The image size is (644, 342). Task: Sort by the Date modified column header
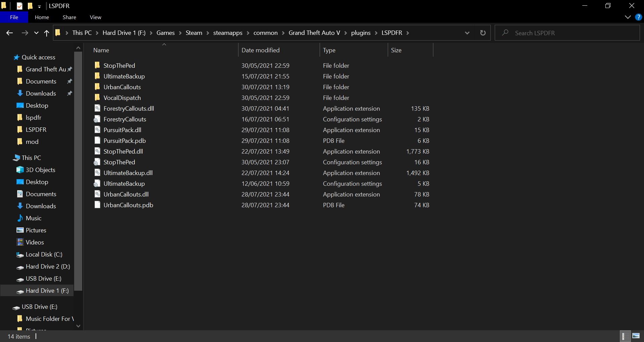pos(260,50)
